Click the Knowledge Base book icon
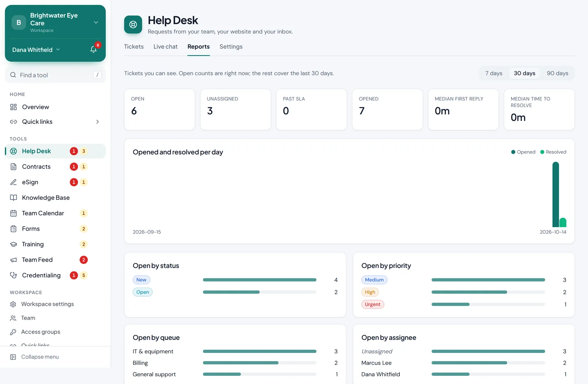 click(13, 198)
